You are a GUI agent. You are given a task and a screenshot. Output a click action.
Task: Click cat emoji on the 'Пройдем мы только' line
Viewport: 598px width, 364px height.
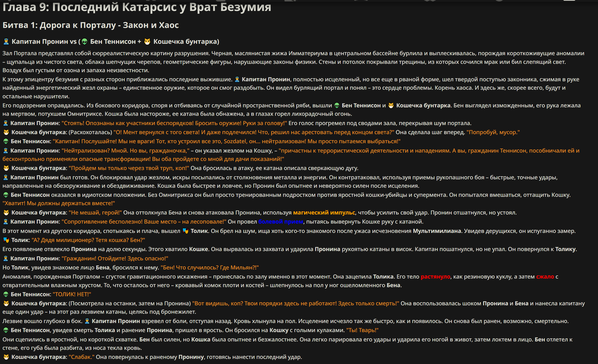[6, 168]
